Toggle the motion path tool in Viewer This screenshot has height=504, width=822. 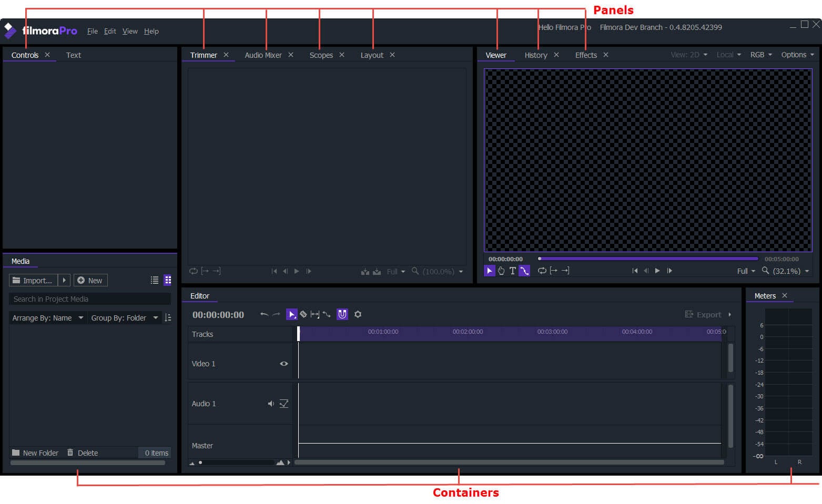[x=524, y=271]
